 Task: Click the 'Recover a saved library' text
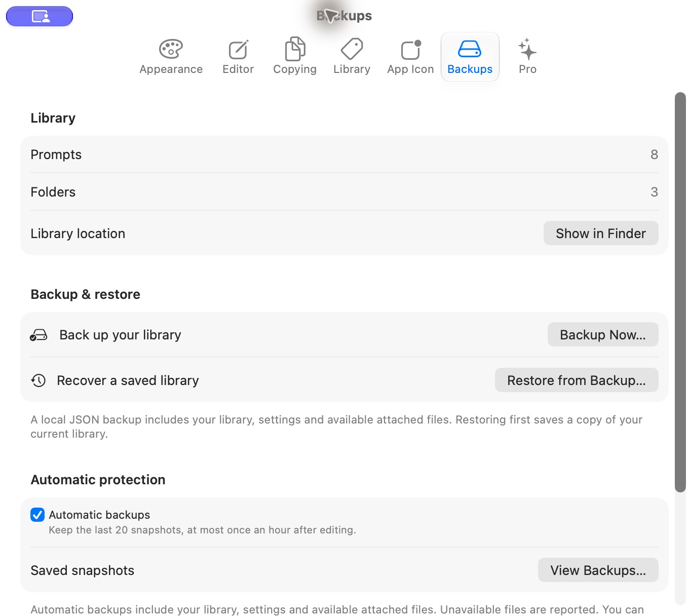click(128, 380)
